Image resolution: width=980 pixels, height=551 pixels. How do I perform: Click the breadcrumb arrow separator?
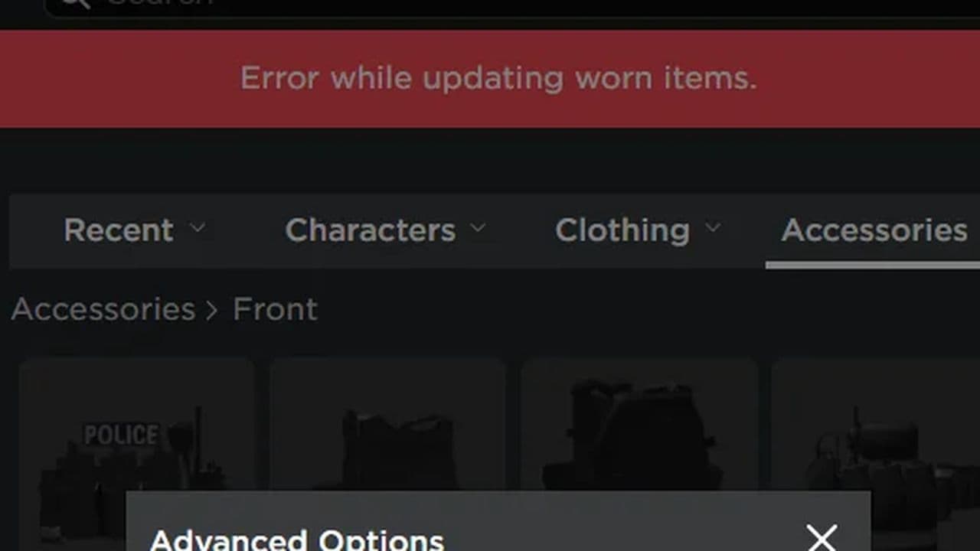pyautogui.click(x=212, y=311)
